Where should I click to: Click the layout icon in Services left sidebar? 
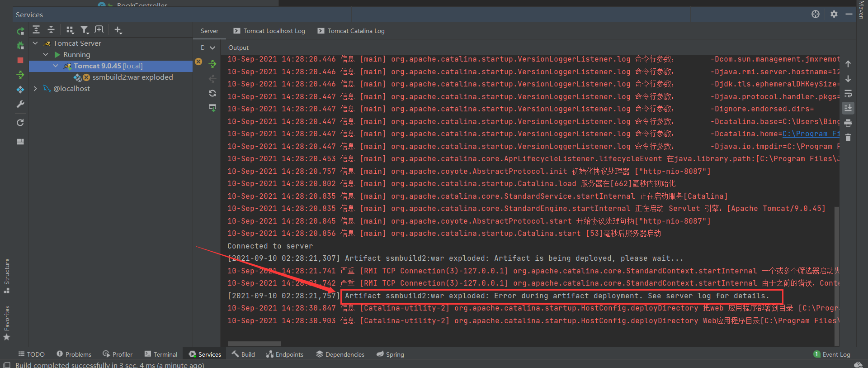pyautogui.click(x=20, y=141)
